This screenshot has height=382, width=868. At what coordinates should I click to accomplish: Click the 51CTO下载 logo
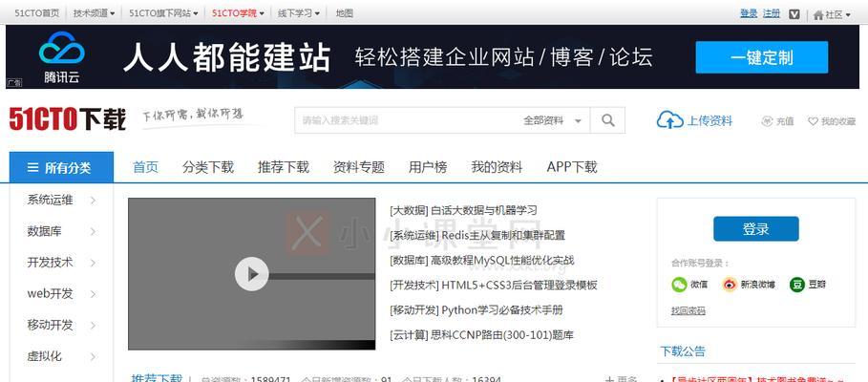[68, 119]
